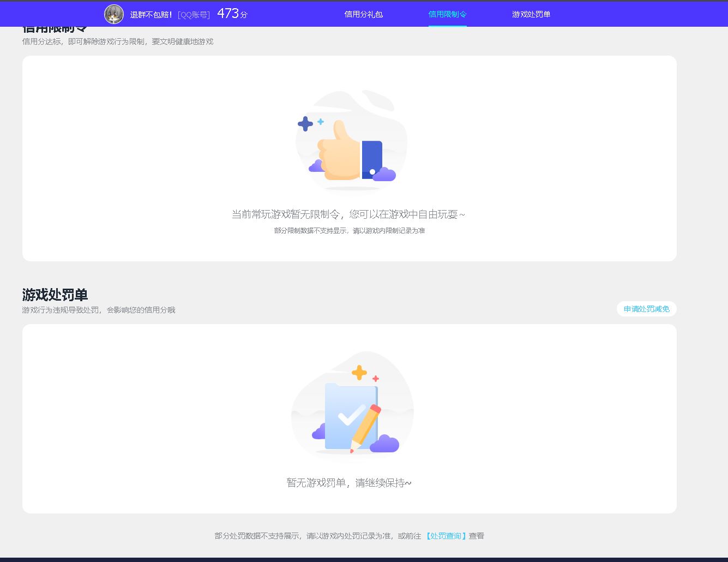
Task: Click the 473分 credit score
Action: click(x=232, y=14)
